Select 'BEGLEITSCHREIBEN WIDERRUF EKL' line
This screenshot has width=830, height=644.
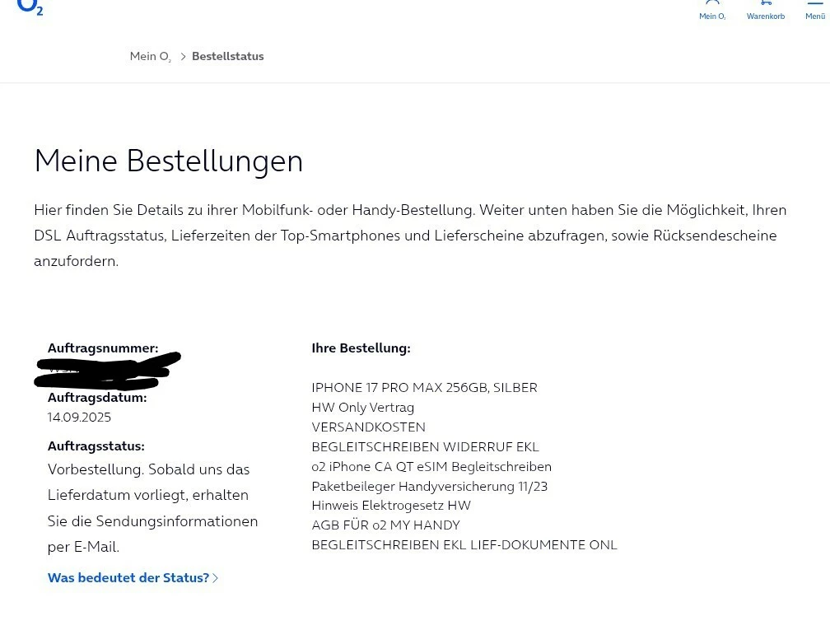(x=426, y=447)
